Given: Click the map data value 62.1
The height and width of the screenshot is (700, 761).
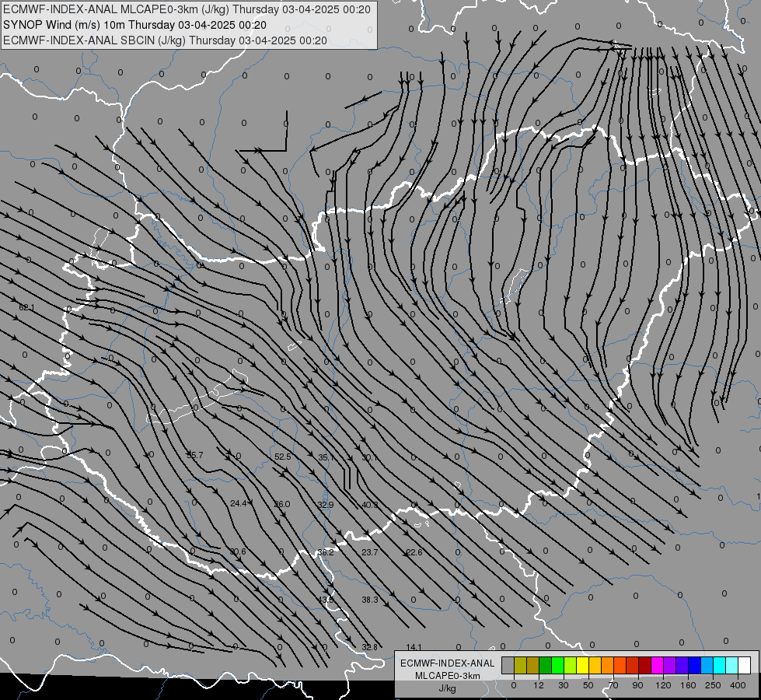Looking at the screenshot, I should [26, 307].
